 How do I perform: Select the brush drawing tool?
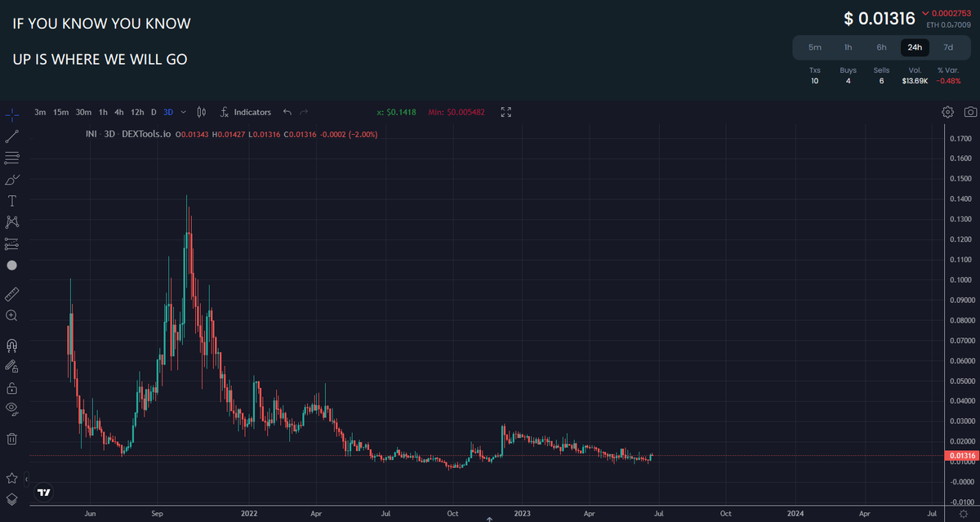(x=11, y=179)
